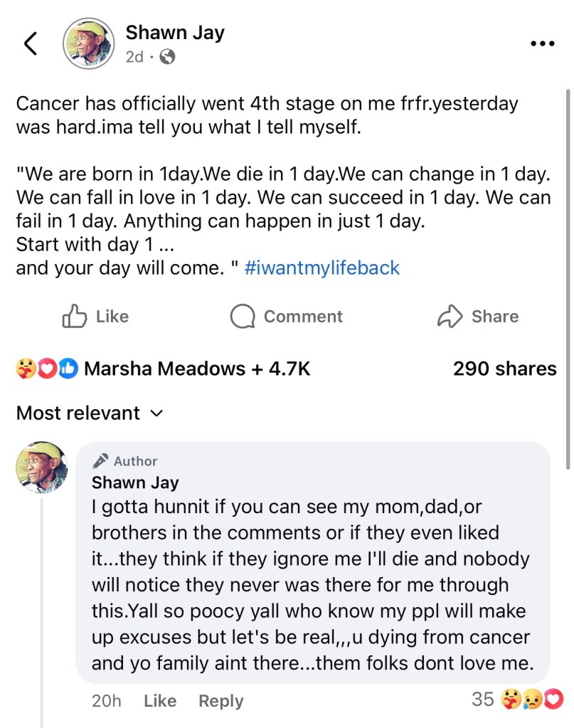Screen dimensions: 574x728
Task: Tap the Comment speech bubble icon
Action: point(243,317)
